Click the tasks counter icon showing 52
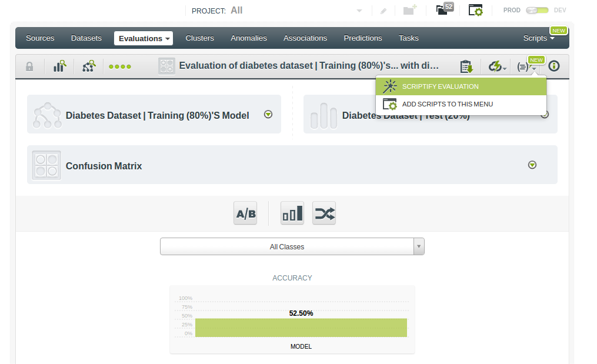Image resolution: width=597 pixels, height=364 pixels. (445, 10)
